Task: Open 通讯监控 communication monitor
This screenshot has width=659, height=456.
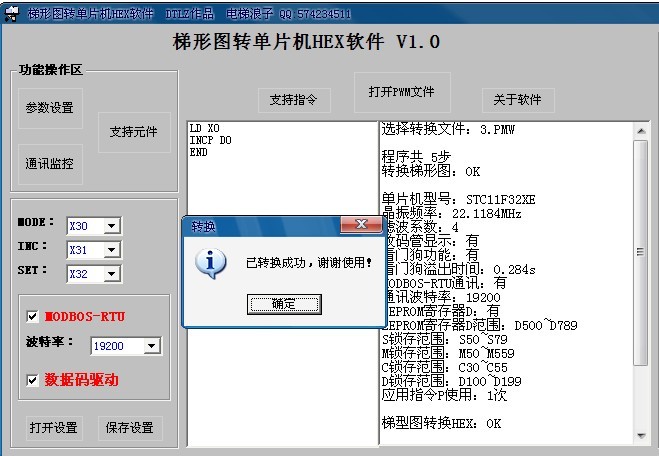Action: click(x=50, y=164)
